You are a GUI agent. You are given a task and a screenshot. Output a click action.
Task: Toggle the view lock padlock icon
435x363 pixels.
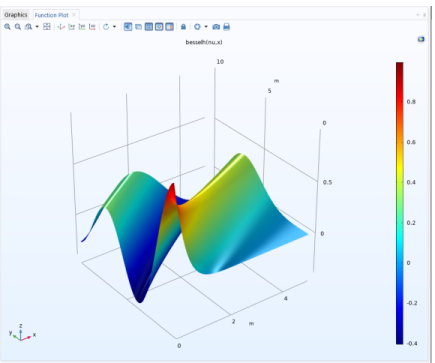pos(183,27)
